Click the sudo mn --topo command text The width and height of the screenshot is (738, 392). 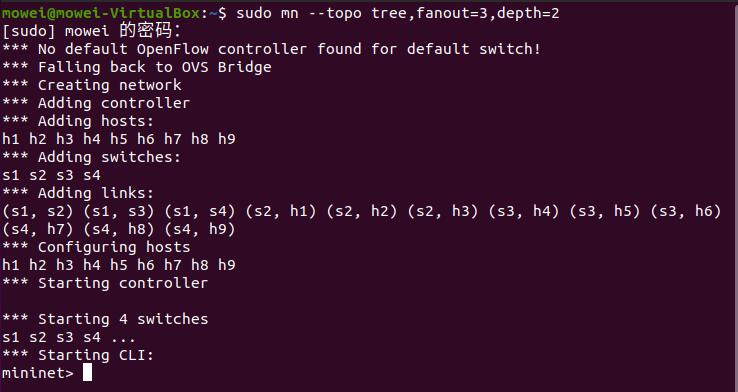click(299, 13)
